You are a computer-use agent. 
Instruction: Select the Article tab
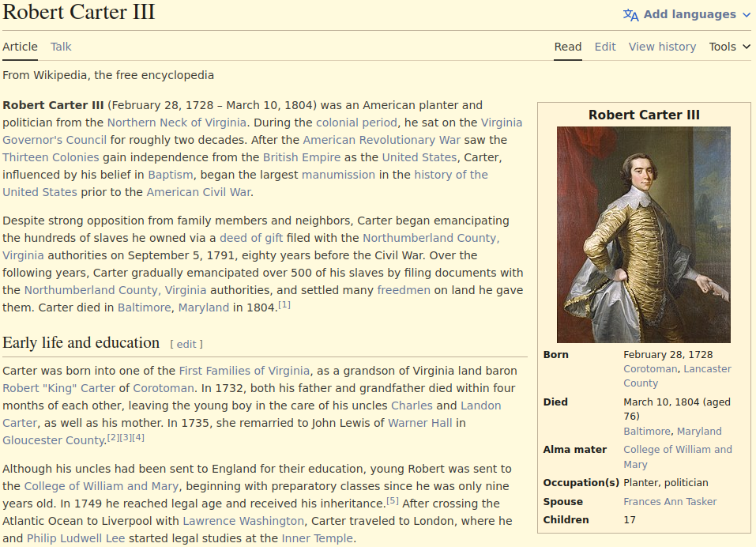coord(20,47)
